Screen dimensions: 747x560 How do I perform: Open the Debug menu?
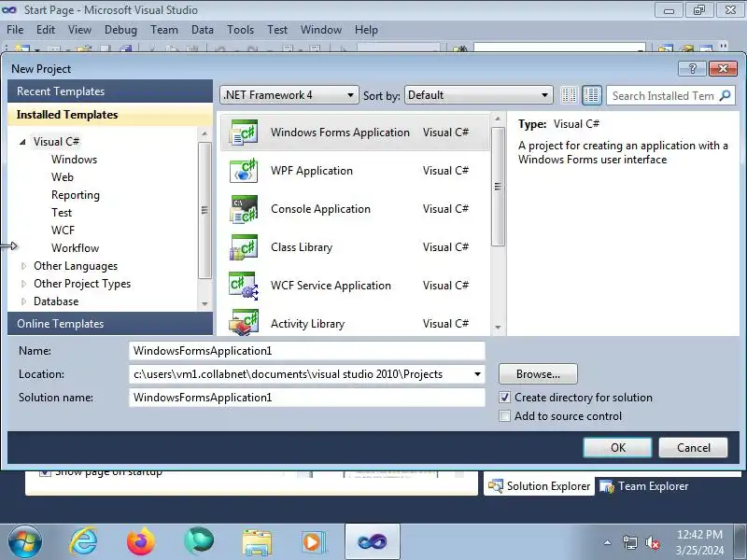(x=120, y=30)
